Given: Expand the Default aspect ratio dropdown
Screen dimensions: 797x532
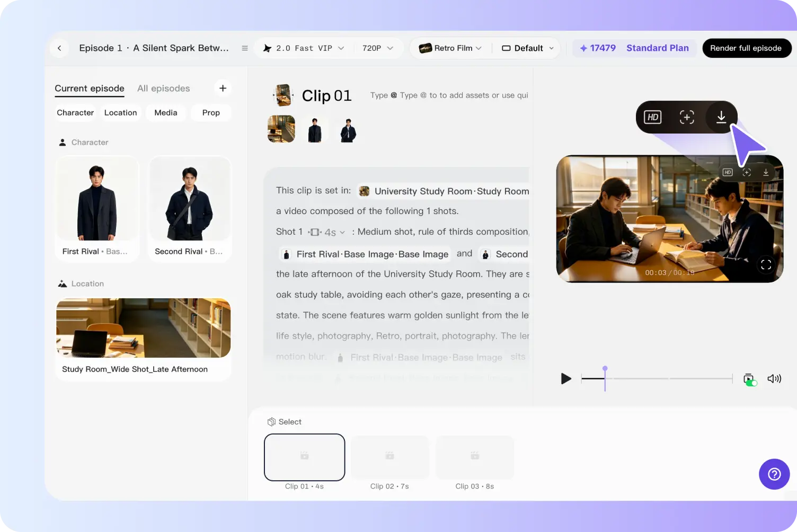Looking at the screenshot, I should pos(528,48).
